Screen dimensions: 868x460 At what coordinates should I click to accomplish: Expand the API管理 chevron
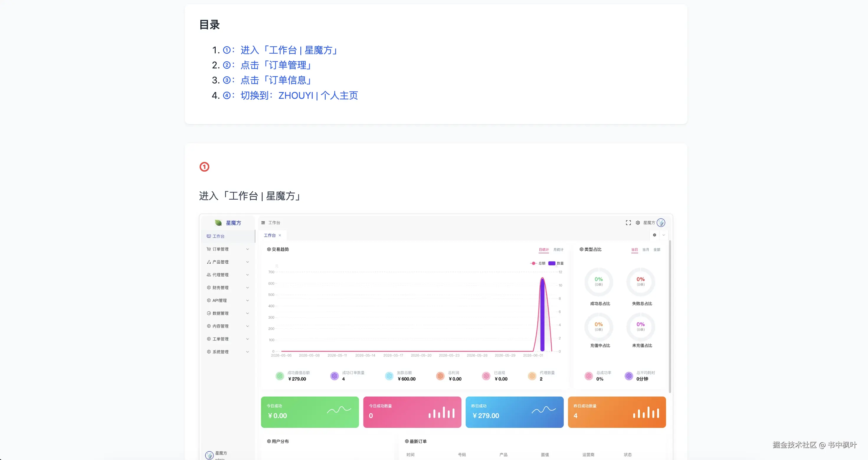(248, 300)
